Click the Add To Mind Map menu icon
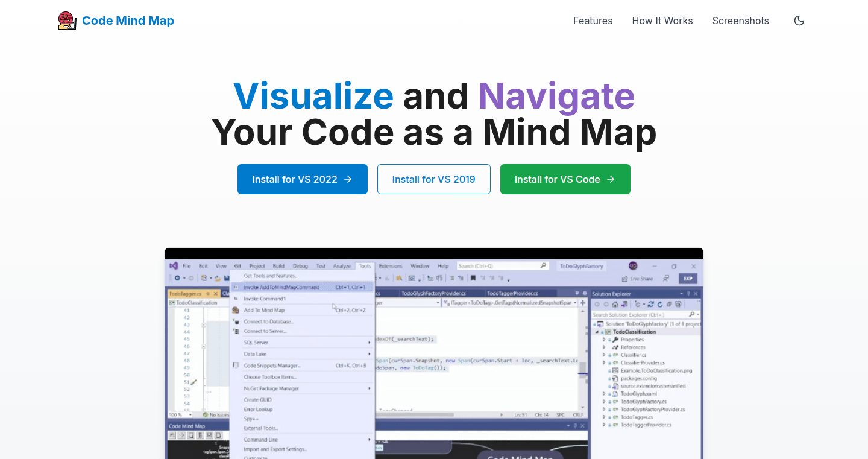This screenshot has height=459, width=868. [x=236, y=310]
